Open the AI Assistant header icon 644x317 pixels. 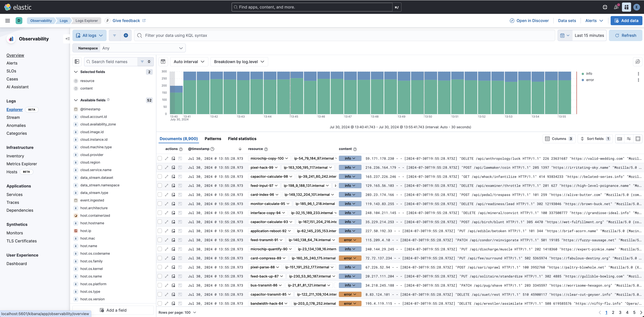coord(627,7)
